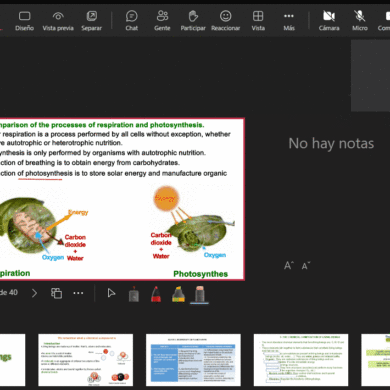Open the meeting Chat panel
The width and height of the screenshot is (390, 390).
(132, 21)
